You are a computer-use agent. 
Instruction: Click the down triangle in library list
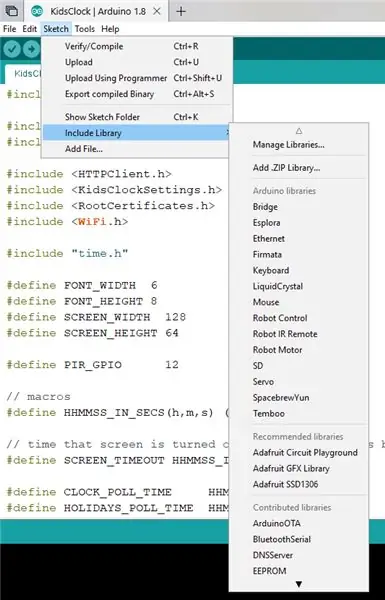tap(299, 584)
